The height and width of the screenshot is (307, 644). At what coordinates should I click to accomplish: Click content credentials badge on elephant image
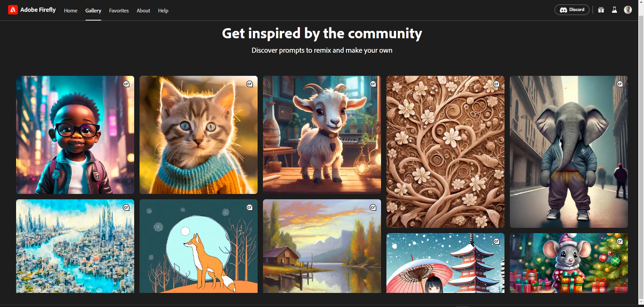point(620,84)
